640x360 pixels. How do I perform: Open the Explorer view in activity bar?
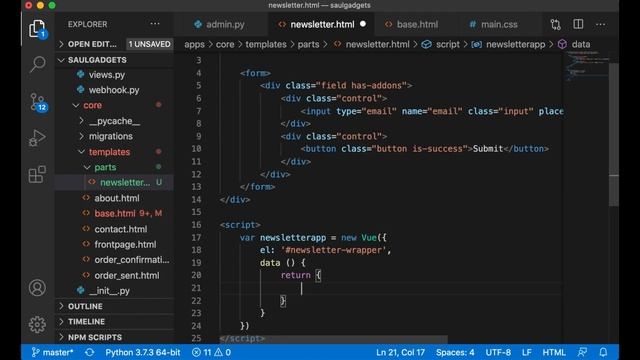pos(37,29)
